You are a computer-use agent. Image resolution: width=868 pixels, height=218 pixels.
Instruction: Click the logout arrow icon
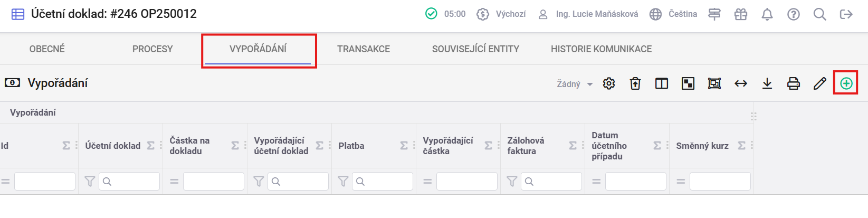pyautogui.click(x=846, y=14)
